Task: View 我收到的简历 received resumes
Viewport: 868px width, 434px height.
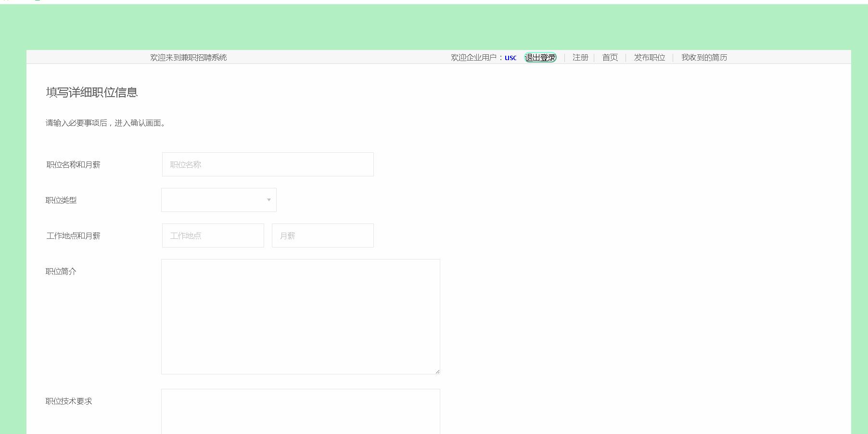Action: point(704,57)
